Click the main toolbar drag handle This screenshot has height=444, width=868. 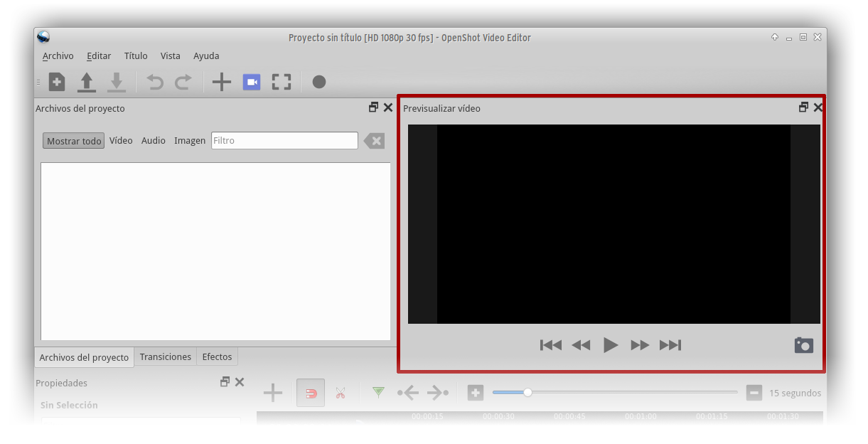[38, 82]
